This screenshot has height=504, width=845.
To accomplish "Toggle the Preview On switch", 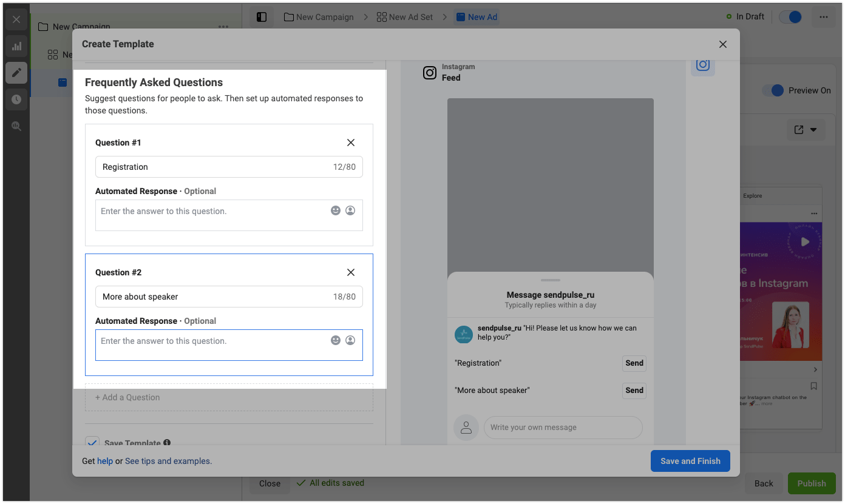I will click(x=773, y=90).
